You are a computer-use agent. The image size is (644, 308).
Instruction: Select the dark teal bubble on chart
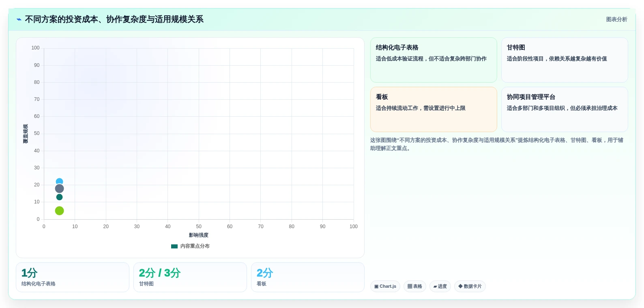click(x=59, y=197)
